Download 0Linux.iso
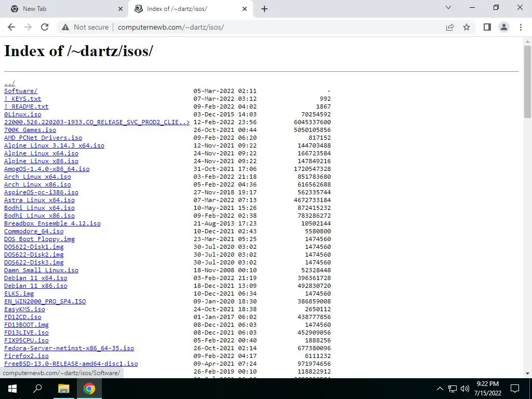 [x=22, y=114]
